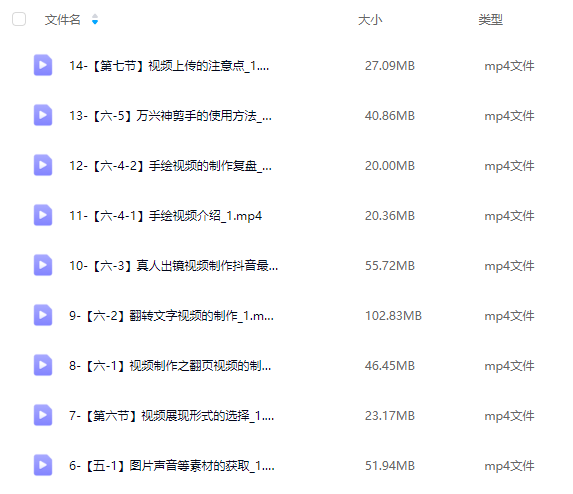Screen dimensions: 573x494
Task: Open file 6-【五-1】图片声音等素材的获取
Action: click(172, 466)
